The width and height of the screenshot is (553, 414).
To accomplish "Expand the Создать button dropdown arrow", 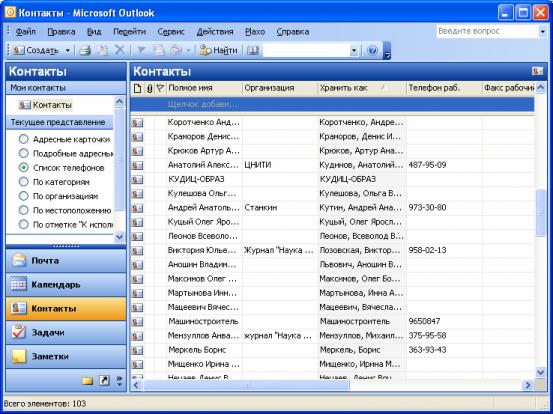I will 68,50.
